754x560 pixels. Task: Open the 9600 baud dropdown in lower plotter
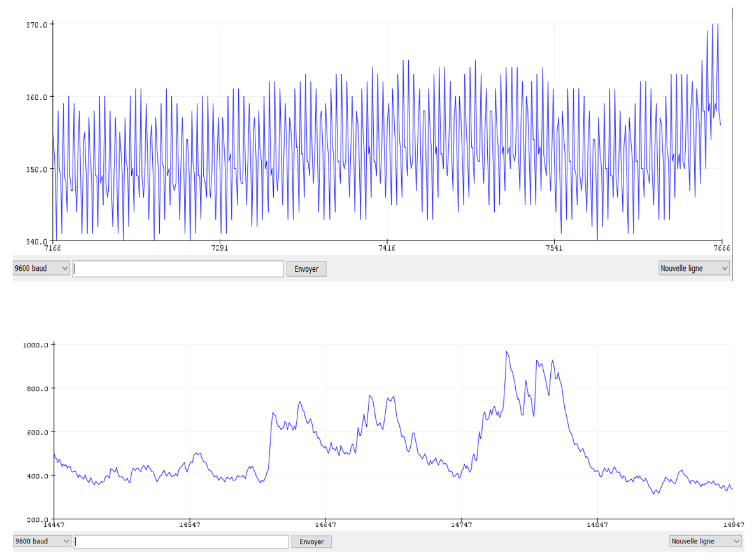click(41, 542)
